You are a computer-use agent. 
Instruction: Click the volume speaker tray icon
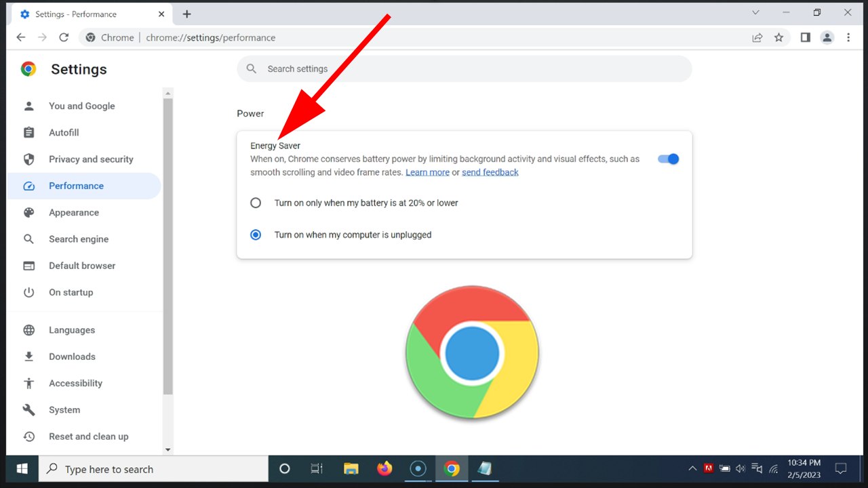741,469
